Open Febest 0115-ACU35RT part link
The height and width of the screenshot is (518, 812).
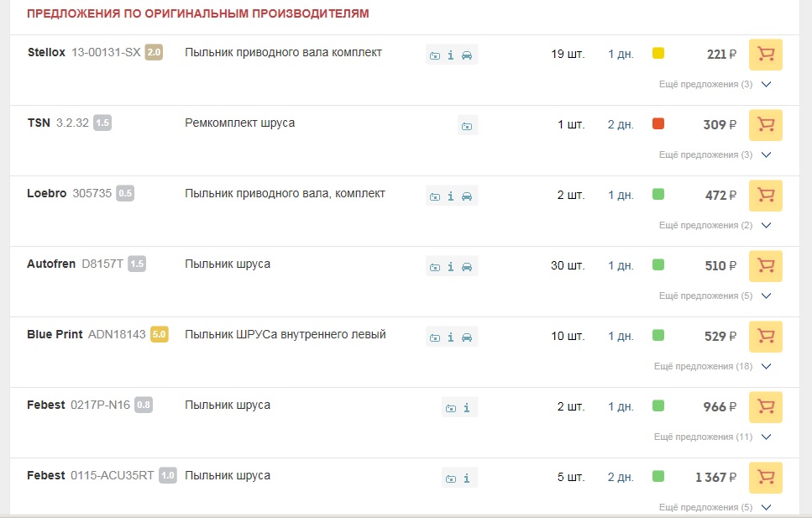[x=112, y=475]
